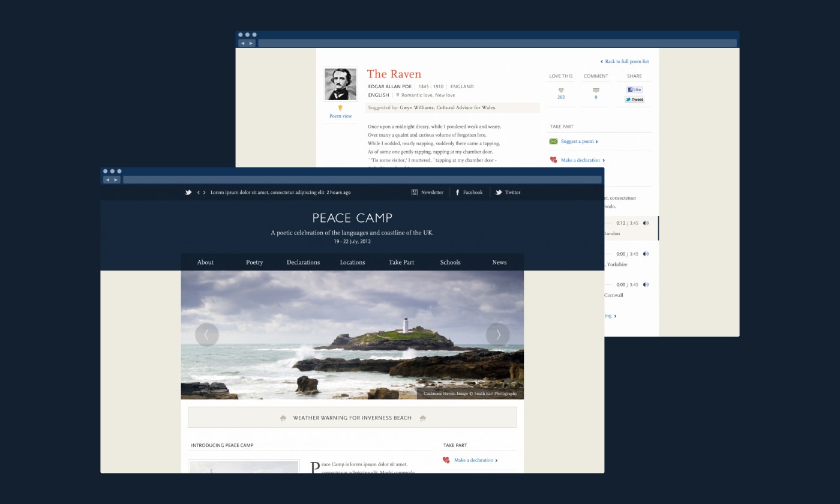Click the Weather Warning for Inverness Beach banner
The width and height of the screenshot is (840, 504).
tap(352, 418)
